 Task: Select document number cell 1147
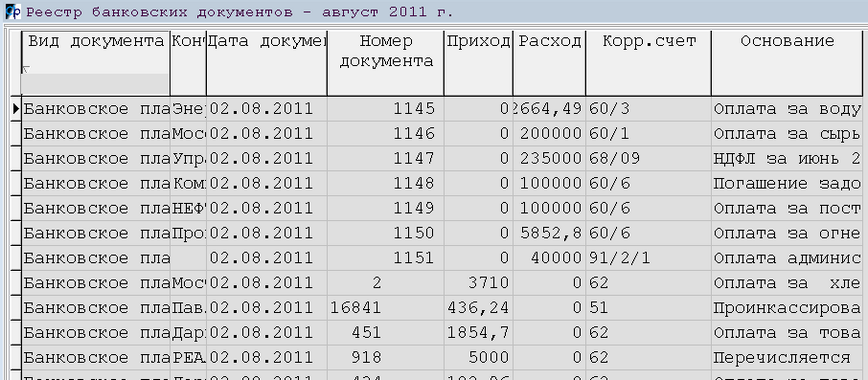click(x=386, y=159)
